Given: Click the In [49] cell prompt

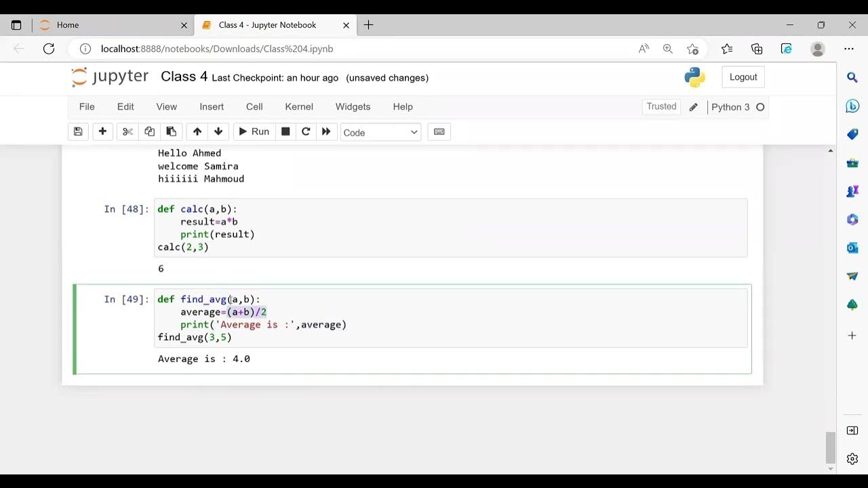Looking at the screenshot, I should coord(126,299).
